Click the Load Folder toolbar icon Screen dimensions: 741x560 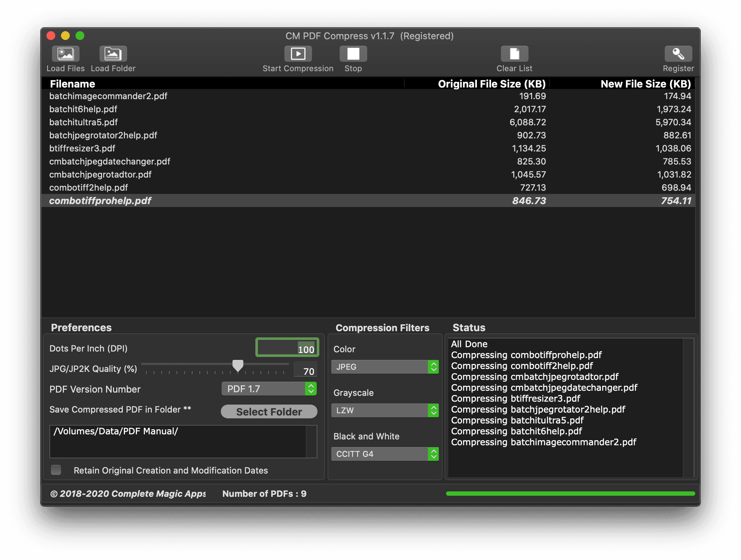coord(113,54)
